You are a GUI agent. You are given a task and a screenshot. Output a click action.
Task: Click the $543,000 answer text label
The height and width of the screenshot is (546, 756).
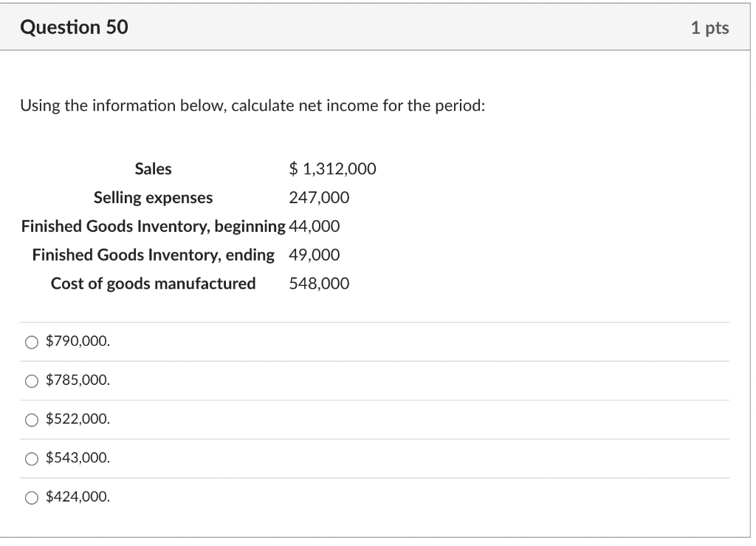click(75, 459)
